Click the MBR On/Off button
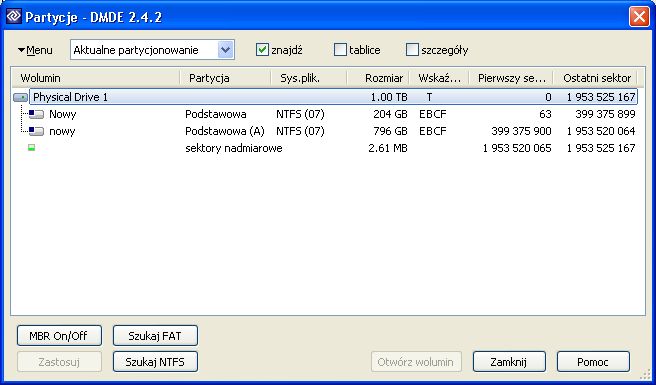 (59, 336)
